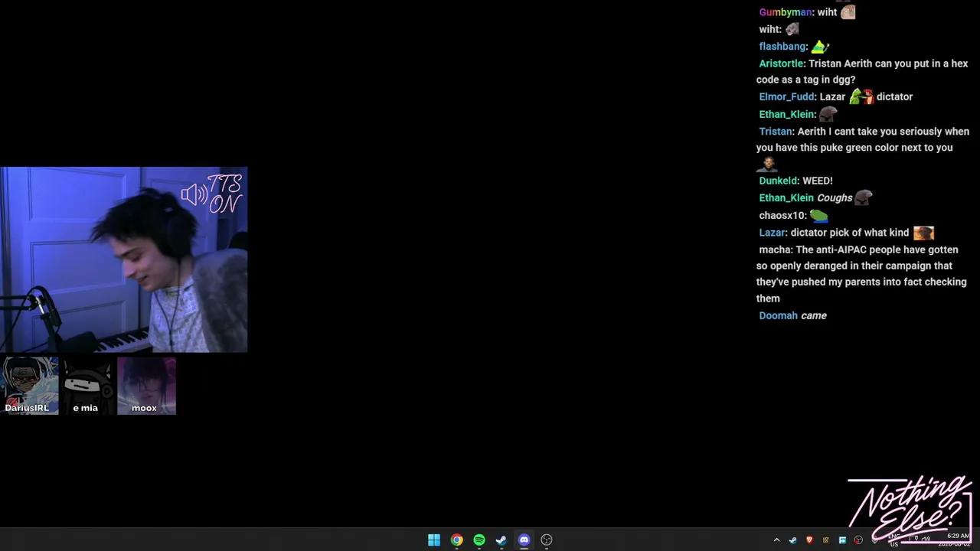Click the emote in flashbang's message

820,47
